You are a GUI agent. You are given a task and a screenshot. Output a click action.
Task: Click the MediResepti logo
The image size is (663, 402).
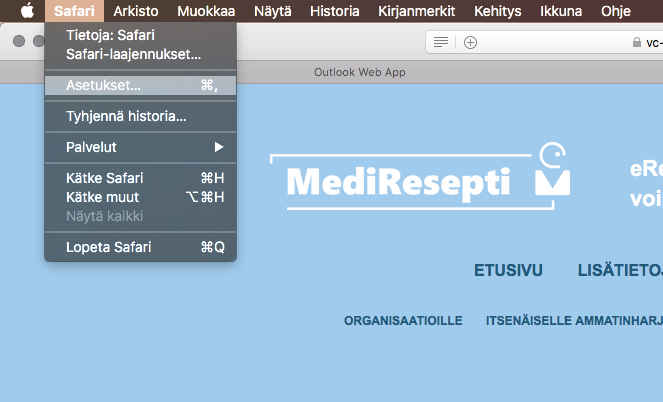click(420, 176)
